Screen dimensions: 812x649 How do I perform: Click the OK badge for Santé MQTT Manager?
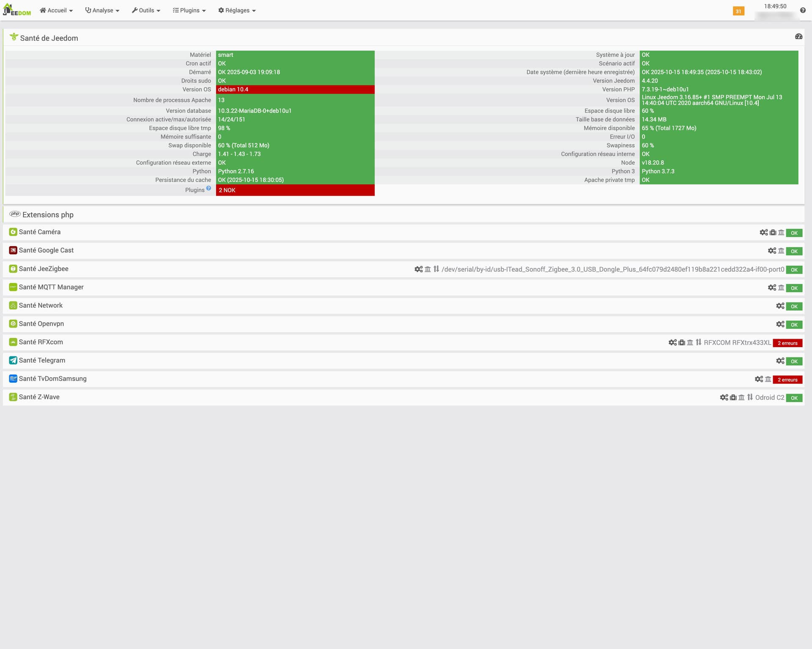(794, 288)
